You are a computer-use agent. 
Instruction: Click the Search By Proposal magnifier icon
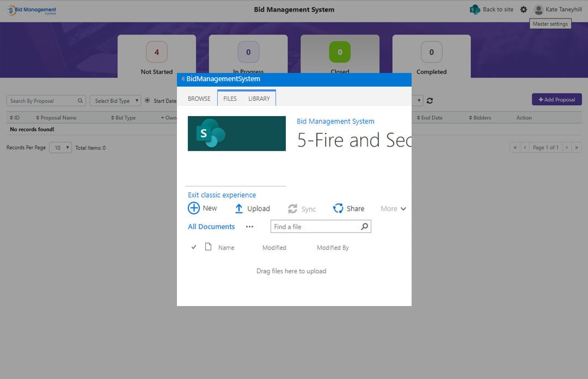point(80,100)
